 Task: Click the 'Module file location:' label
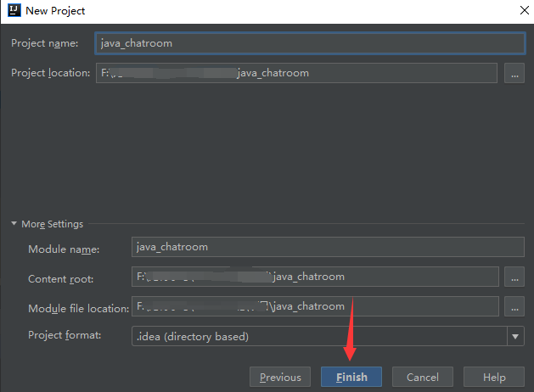79,309
